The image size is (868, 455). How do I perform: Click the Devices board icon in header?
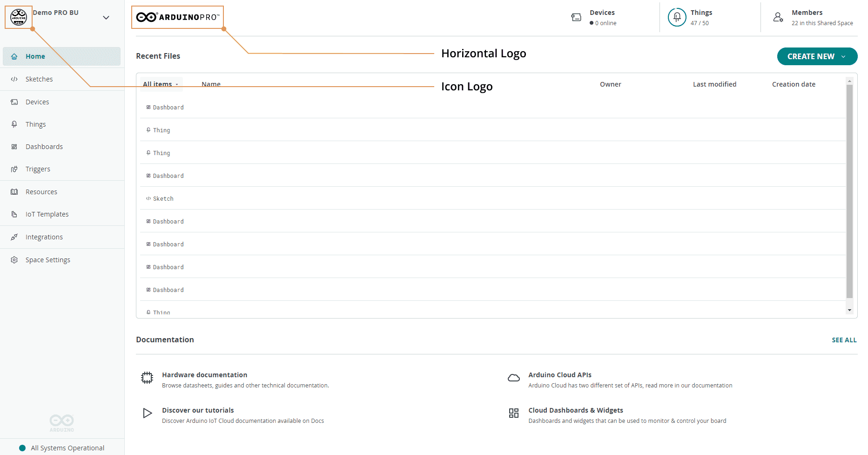coord(576,17)
